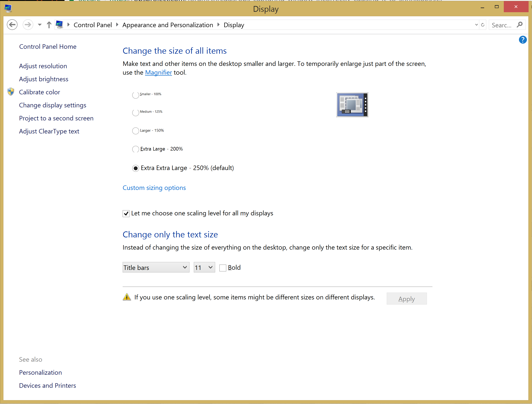Image resolution: width=532 pixels, height=404 pixels.
Task: Open the font size 11 dropdown
Action: click(204, 267)
